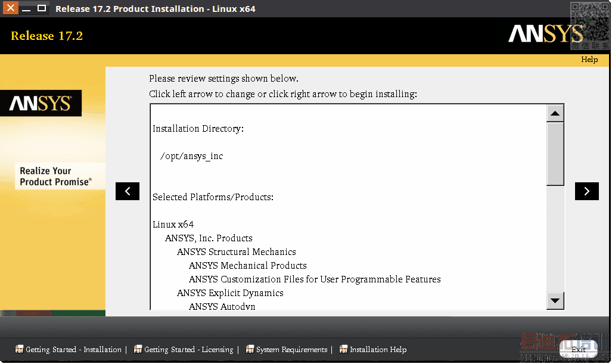
Task: Click the scrollbar thumb of the review pane
Action: point(555,154)
